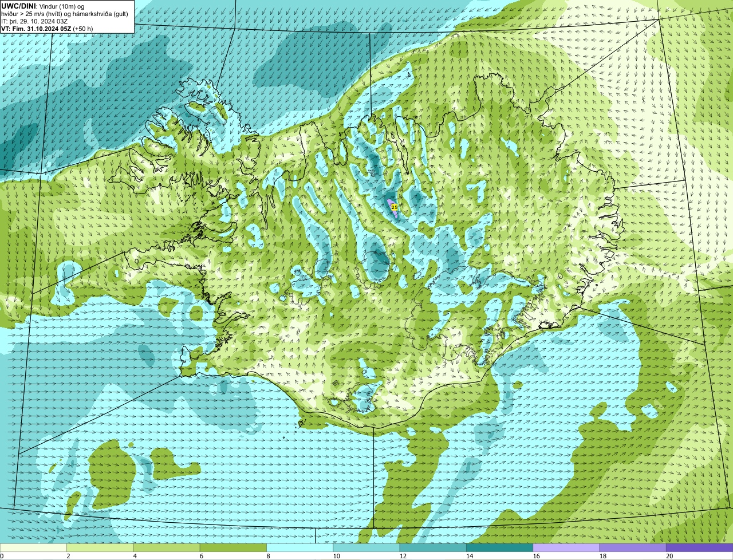Click the '12' label on the color scale

point(403,556)
